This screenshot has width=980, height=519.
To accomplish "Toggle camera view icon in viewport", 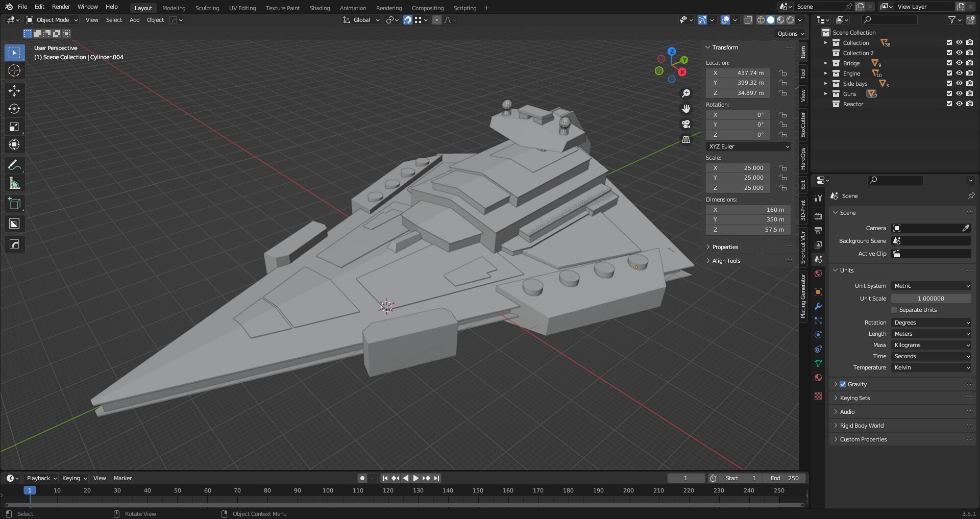I will click(686, 124).
